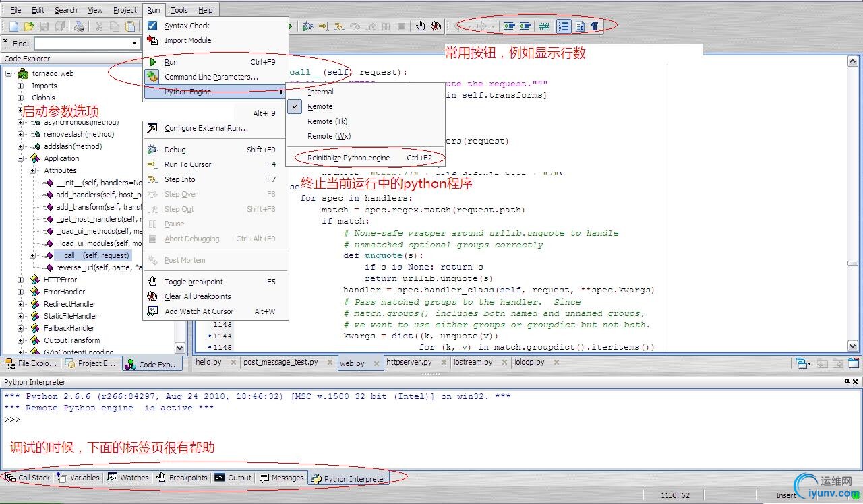Select add_handlers method in Code Explorer

[x=98, y=195]
